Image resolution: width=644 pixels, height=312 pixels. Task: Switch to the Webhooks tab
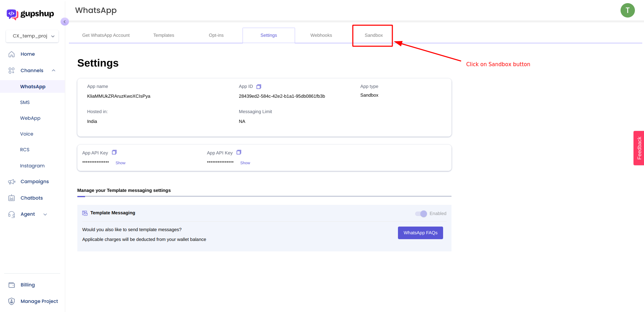pyautogui.click(x=321, y=35)
